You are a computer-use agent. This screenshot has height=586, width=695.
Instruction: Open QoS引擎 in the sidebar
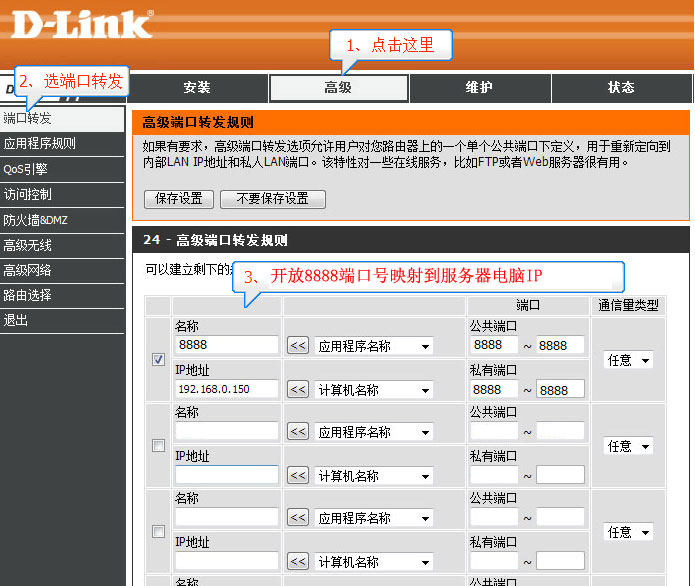pyautogui.click(x=26, y=169)
